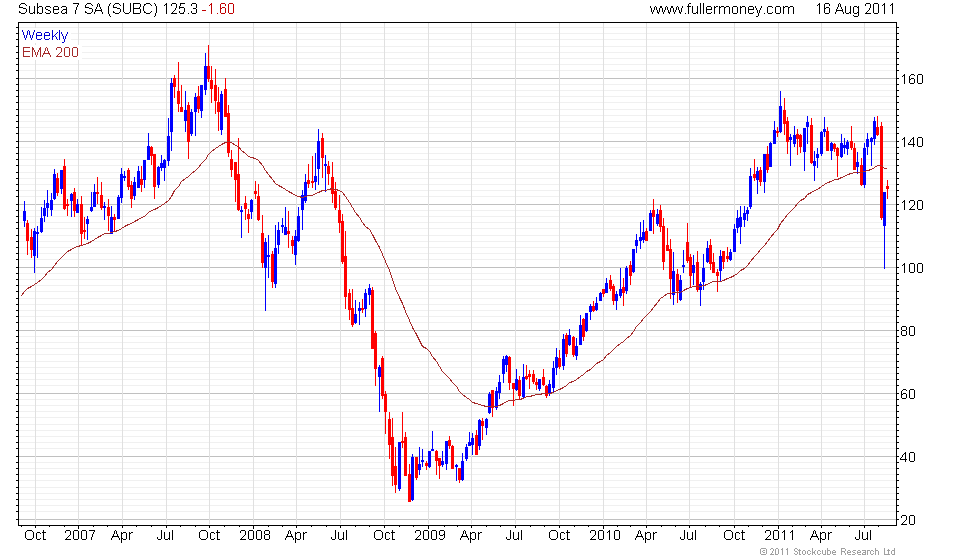Select the blue 'Weekly' legend label
The image size is (980, 560).
(x=45, y=36)
